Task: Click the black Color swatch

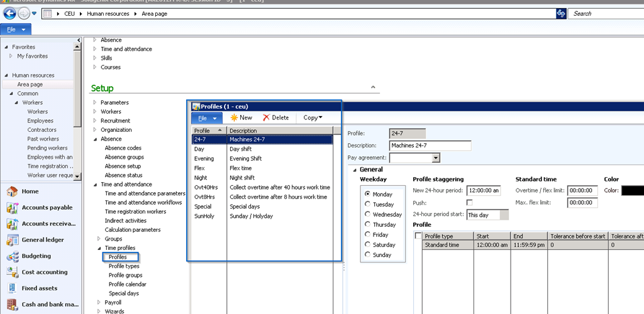Action: click(632, 190)
